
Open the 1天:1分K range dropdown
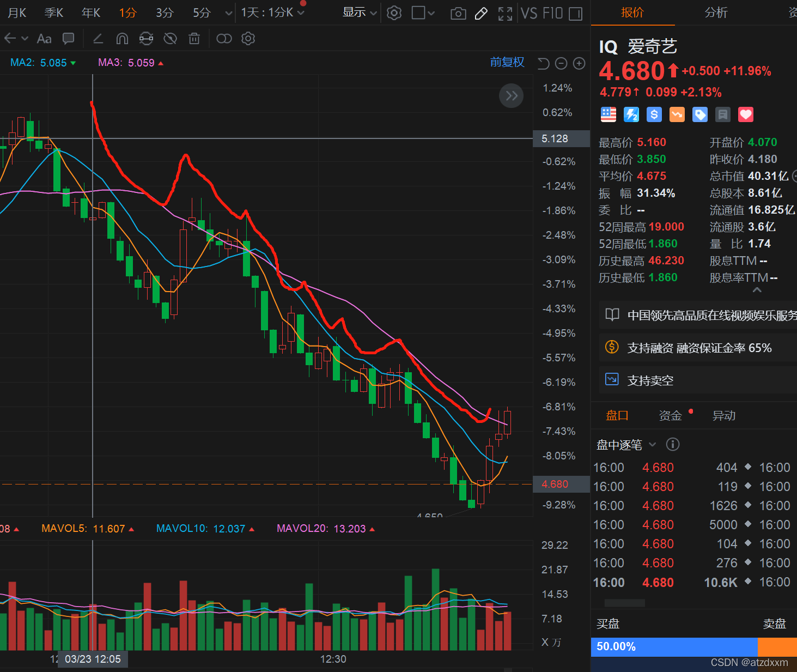273,13
